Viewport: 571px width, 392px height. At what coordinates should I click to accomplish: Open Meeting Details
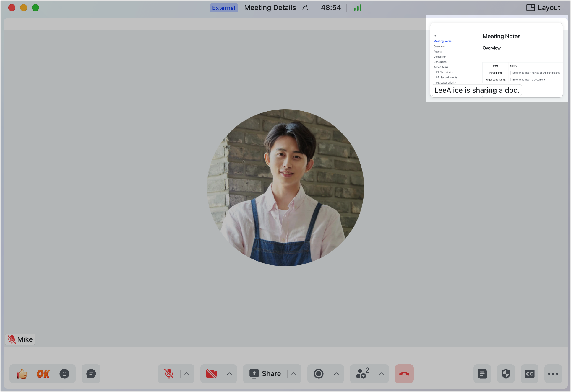point(270,8)
